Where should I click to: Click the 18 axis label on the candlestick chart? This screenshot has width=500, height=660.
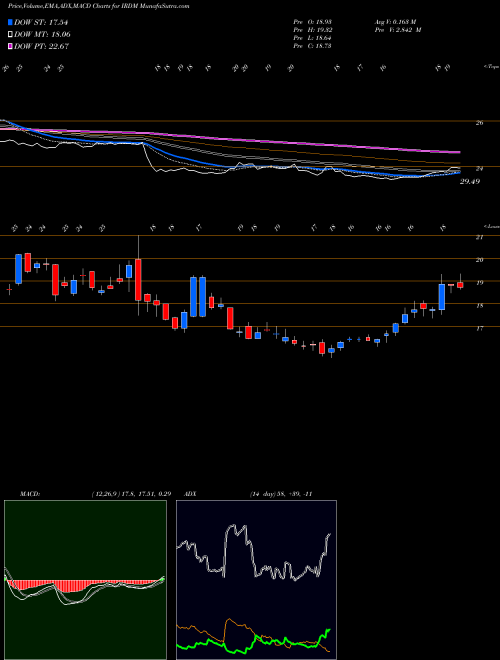tap(479, 306)
